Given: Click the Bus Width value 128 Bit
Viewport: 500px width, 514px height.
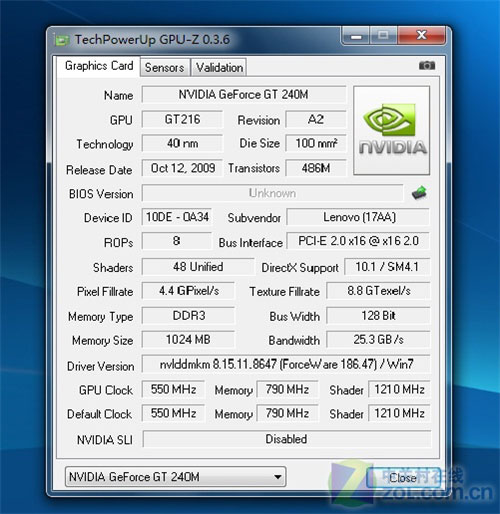Looking at the screenshot, I should pyautogui.click(x=378, y=315).
